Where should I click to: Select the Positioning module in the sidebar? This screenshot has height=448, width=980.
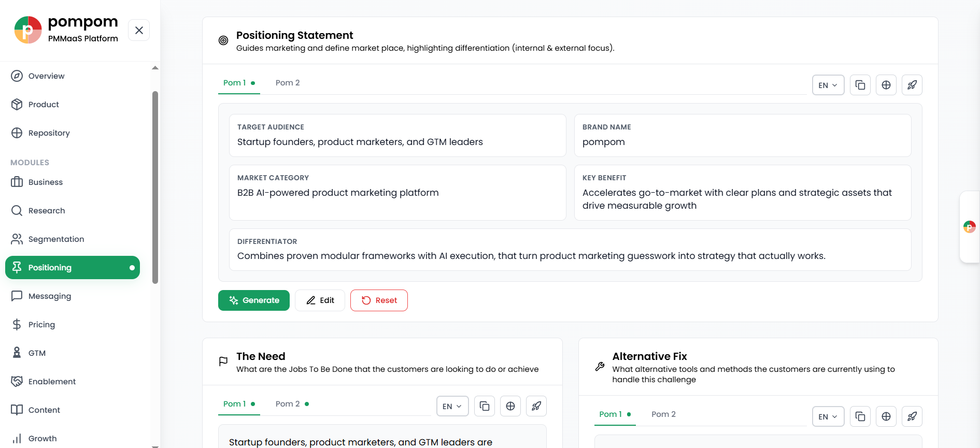point(73,268)
